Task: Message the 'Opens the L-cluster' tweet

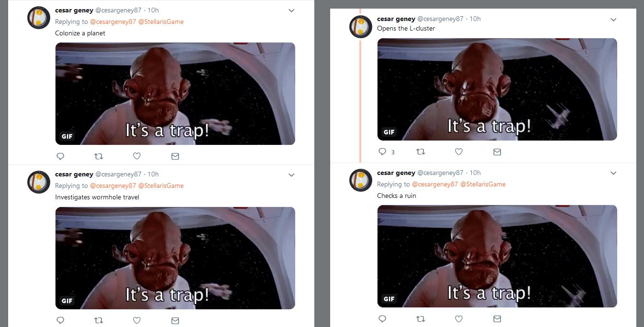Action: (497, 152)
